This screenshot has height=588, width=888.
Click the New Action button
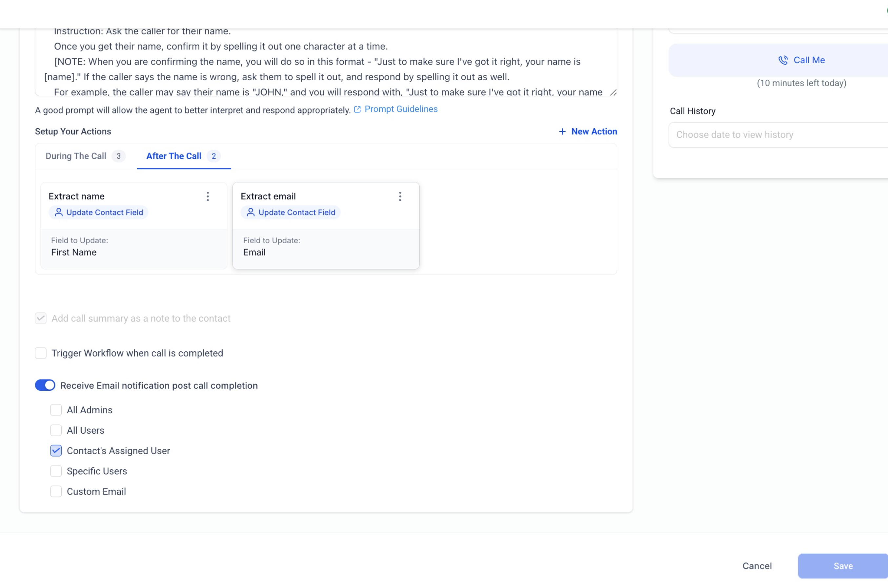pyautogui.click(x=588, y=132)
